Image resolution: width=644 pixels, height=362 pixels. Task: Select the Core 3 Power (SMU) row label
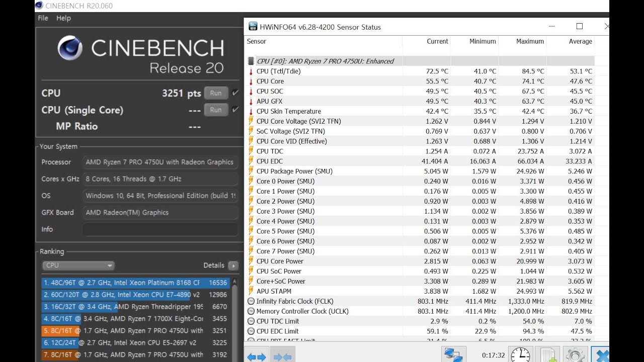[285, 211]
